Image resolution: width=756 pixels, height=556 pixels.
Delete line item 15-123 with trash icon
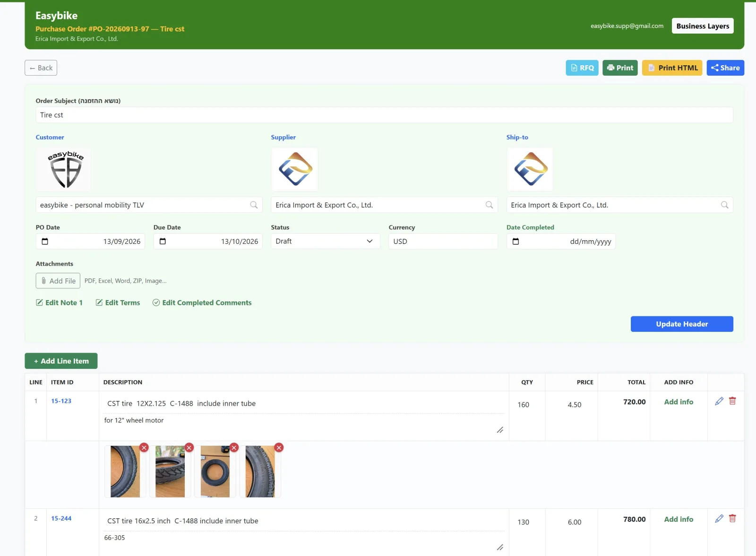tap(732, 401)
